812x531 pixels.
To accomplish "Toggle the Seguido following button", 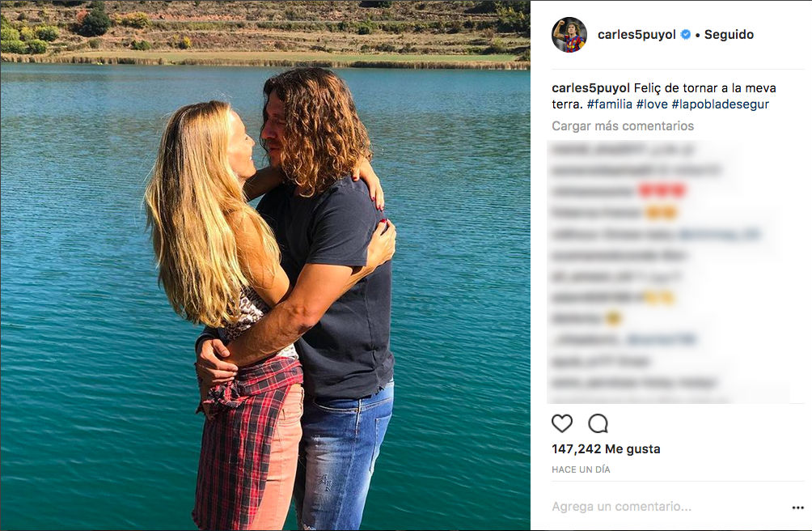I will coord(729,35).
